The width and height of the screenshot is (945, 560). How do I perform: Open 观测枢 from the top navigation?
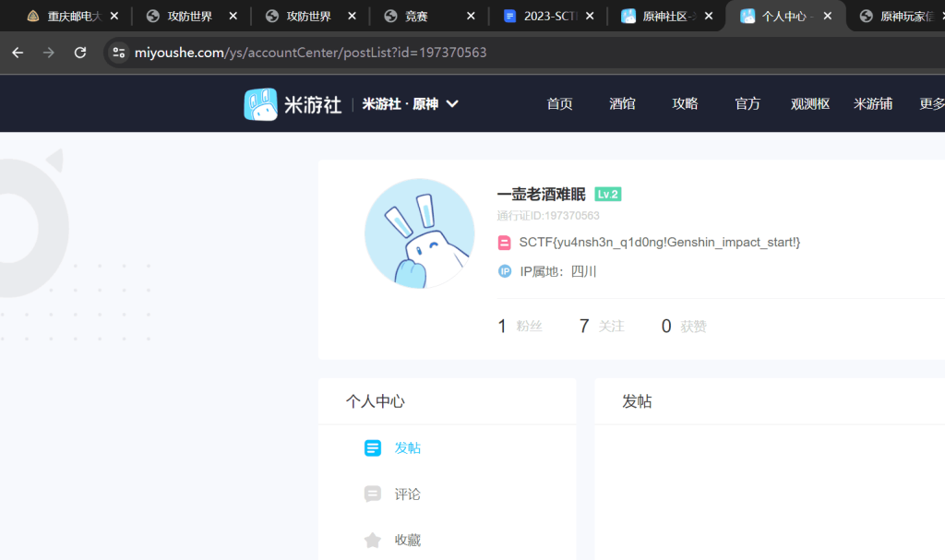coord(810,104)
